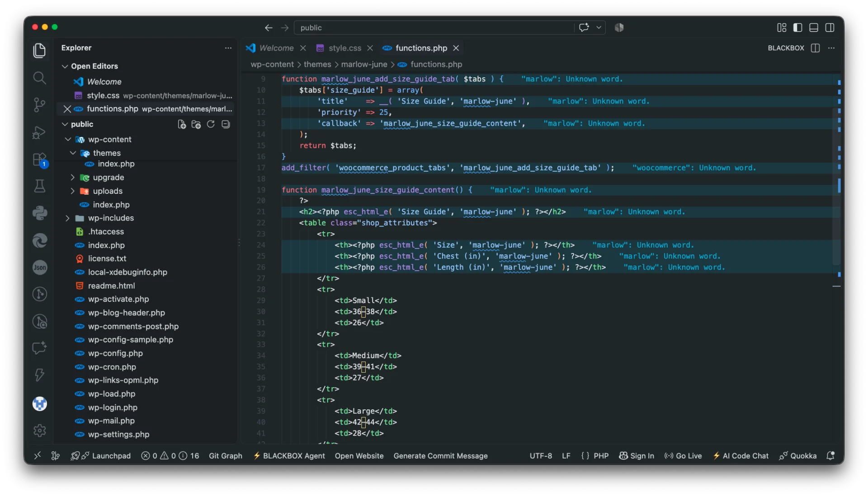Click the editor vertical scrollbar

[x=836, y=186]
